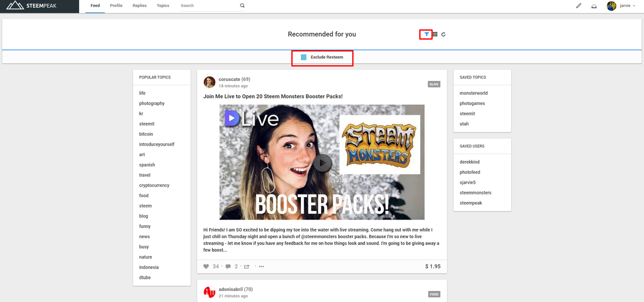The width and height of the screenshot is (644, 302).
Task: Toggle the Exclude Resteem checkbox
Action: click(303, 57)
